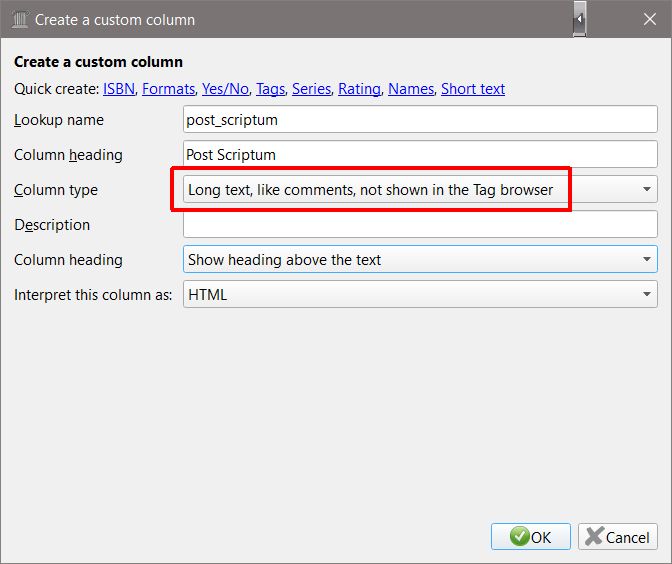Quick create a Yes/No column
The width and height of the screenshot is (672, 564).
tap(225, 89)
